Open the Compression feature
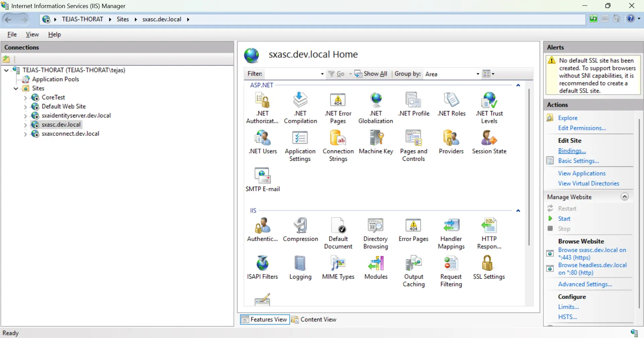 pos(300,230)
